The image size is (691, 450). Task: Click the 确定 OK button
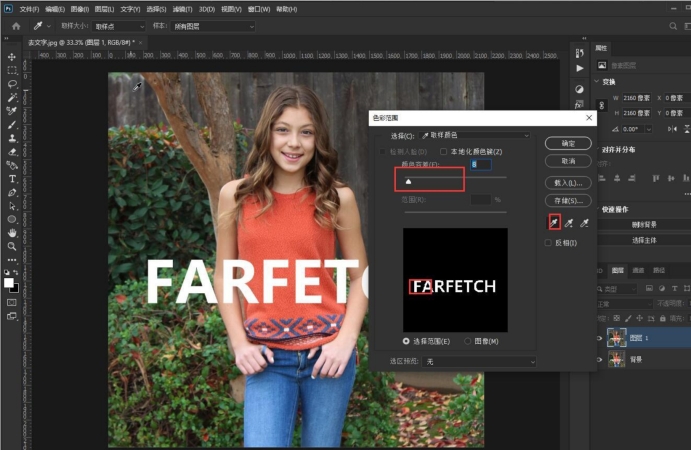pyautogui.click(x=568, y=143)
